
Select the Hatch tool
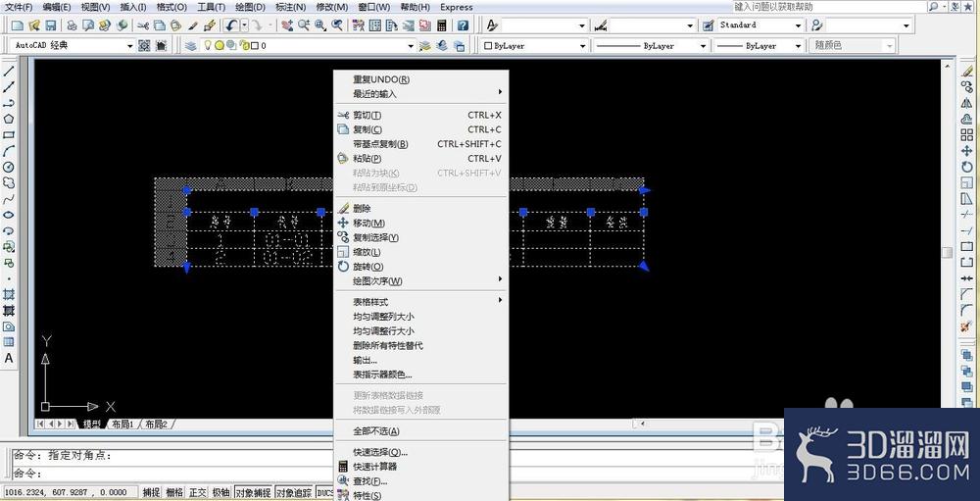[9, 294]
